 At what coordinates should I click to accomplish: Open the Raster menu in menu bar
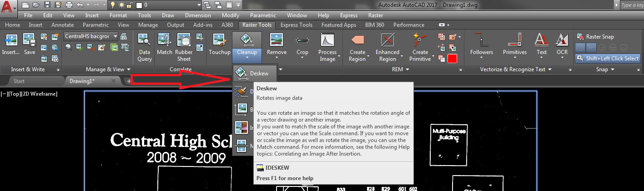tap(376, 15)
